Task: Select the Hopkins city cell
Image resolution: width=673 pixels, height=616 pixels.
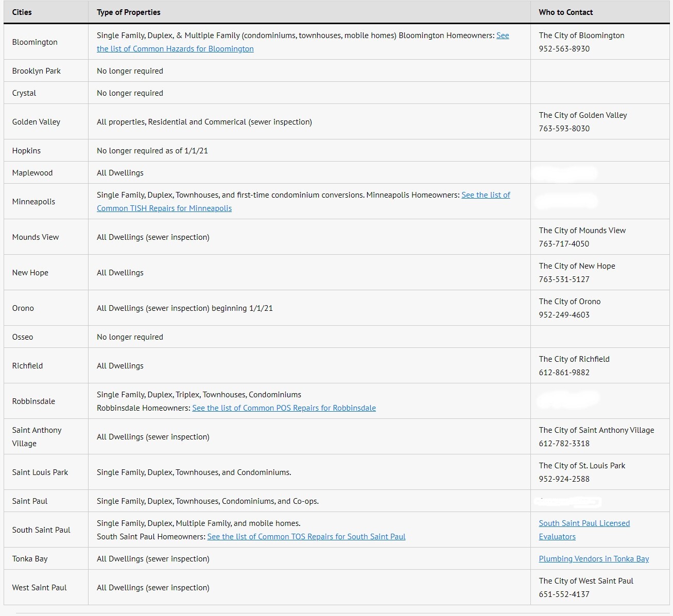Action: point(46,151)
